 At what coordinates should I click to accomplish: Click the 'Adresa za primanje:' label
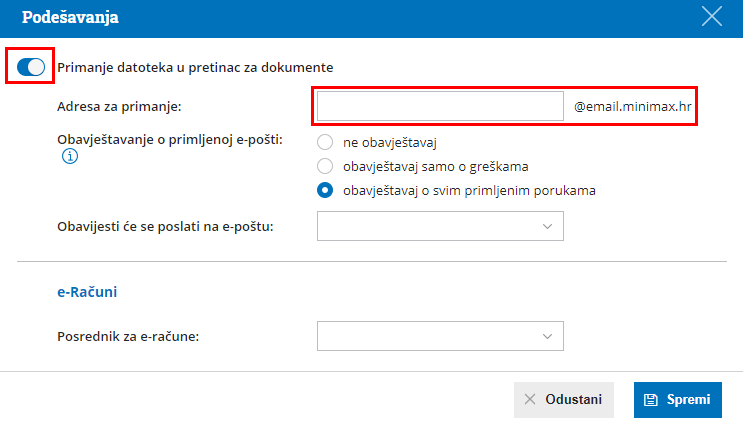click(x=120, y=106)
